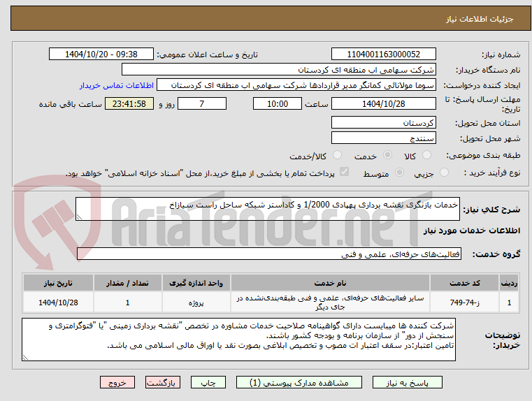Select the خدمت radio button

tap(387, 155)
